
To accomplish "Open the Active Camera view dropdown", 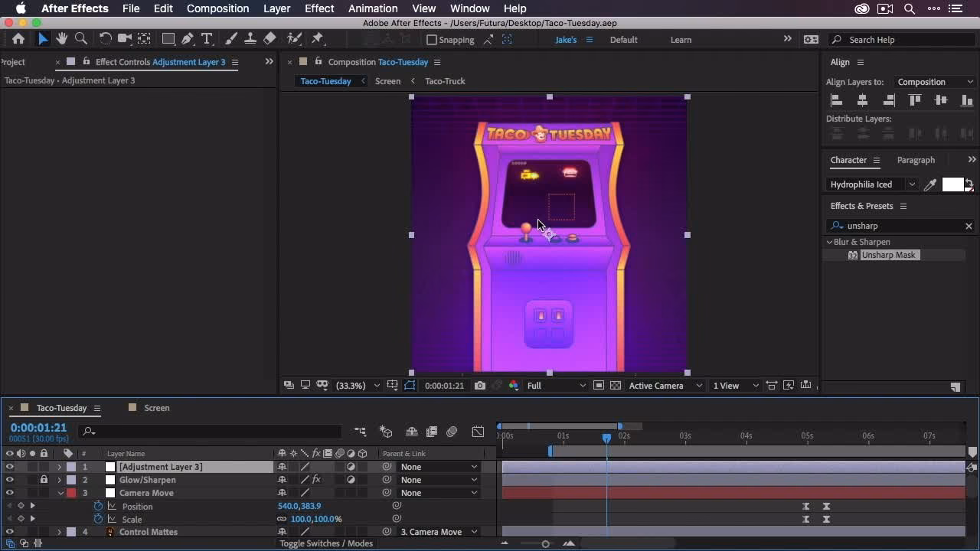I will 664,385.
